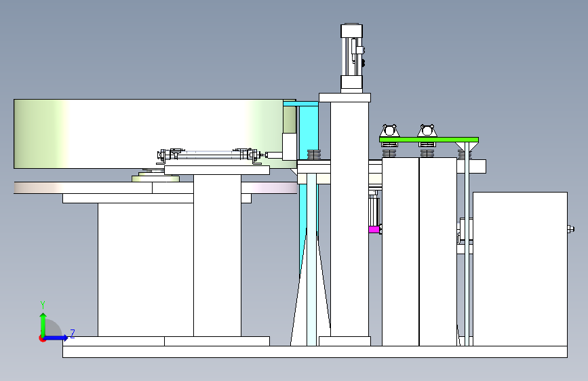Screen dimensions: 588x381
Task: Select the wide pedestal block under the drum
Action: (146, 270)
